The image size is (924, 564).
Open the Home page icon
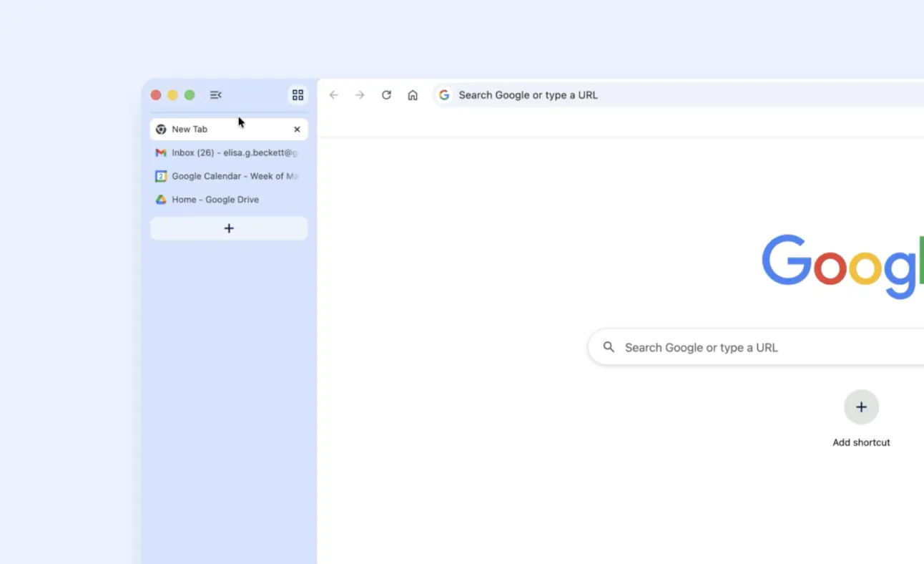[x=413, y=95]
